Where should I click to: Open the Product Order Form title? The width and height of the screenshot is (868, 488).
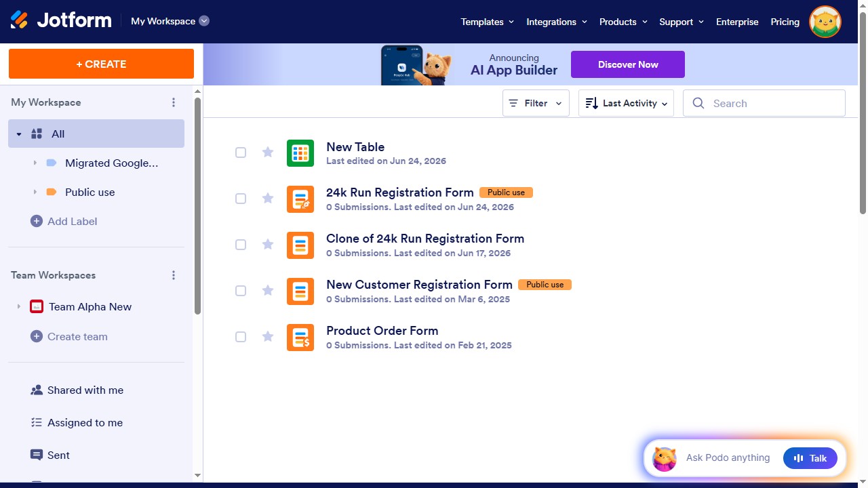pyautogui.click(x=382, y=331)
